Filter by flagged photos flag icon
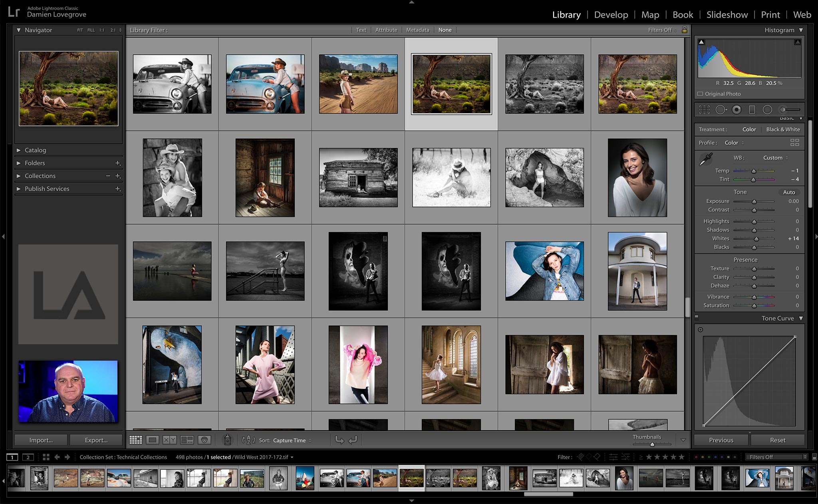 click(581, 457)
